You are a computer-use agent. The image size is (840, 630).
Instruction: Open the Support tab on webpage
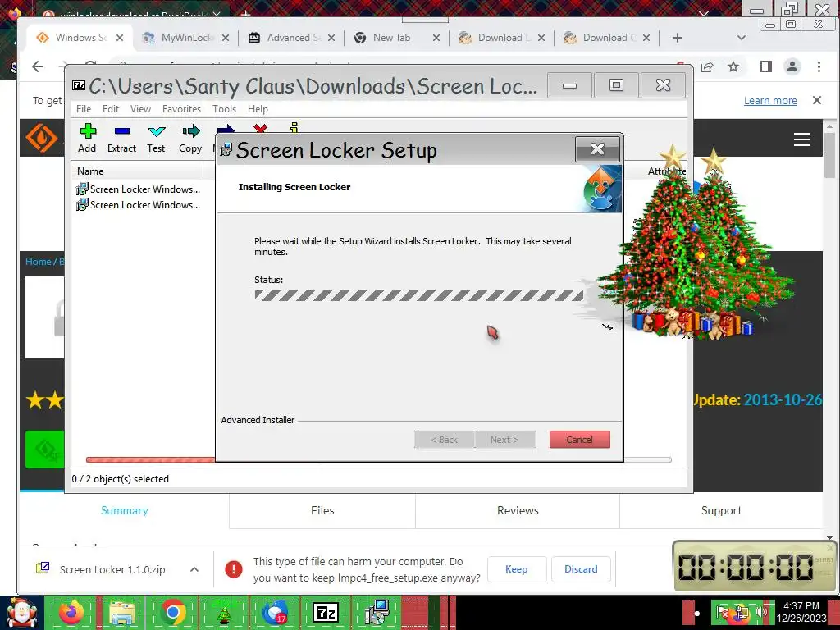coord(721,510)
